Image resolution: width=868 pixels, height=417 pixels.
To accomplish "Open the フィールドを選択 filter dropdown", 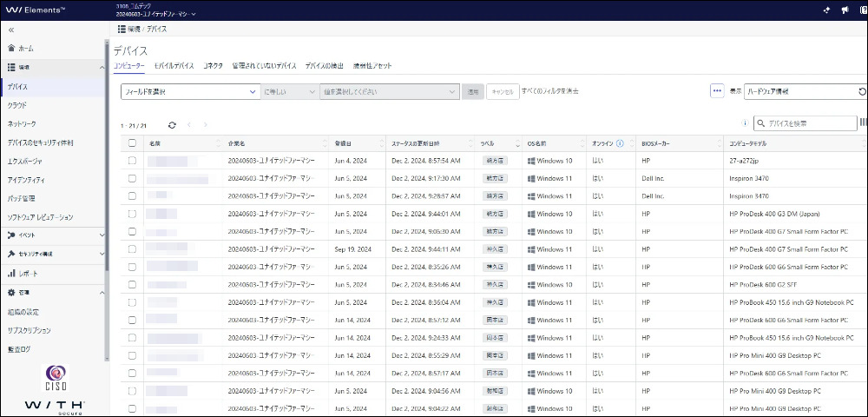I will 190,91.
